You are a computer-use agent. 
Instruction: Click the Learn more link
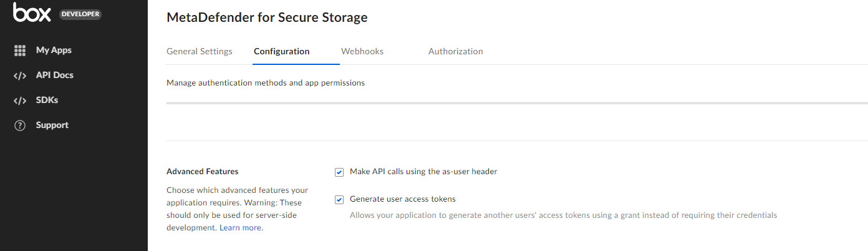coord(241,228)
